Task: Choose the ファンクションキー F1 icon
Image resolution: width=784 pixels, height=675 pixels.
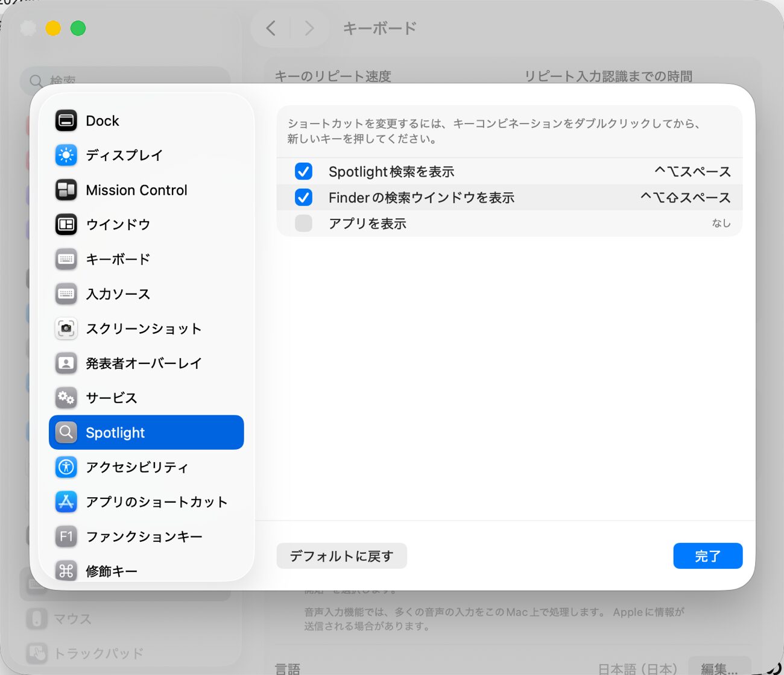Action: coord(66,536)
